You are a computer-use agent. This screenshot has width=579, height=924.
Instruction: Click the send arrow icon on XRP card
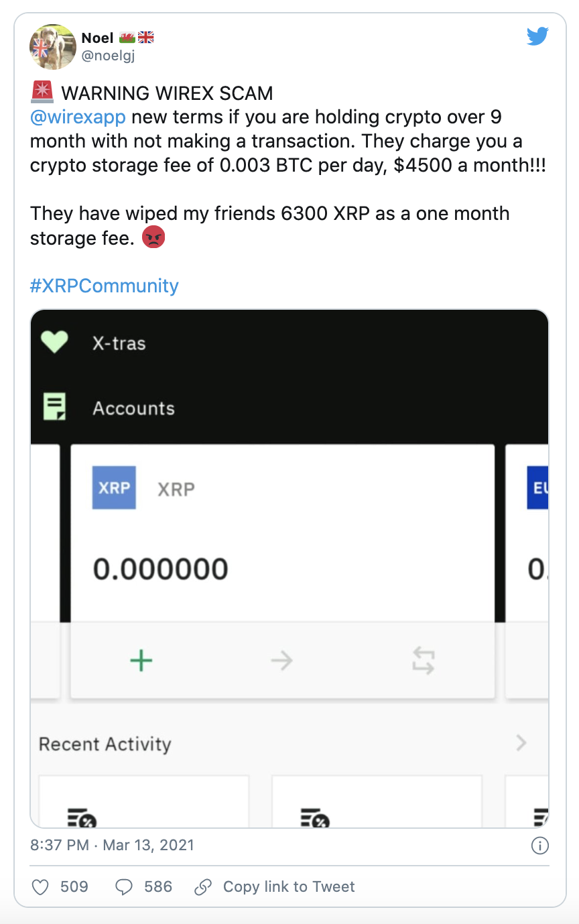pos(282,661)
